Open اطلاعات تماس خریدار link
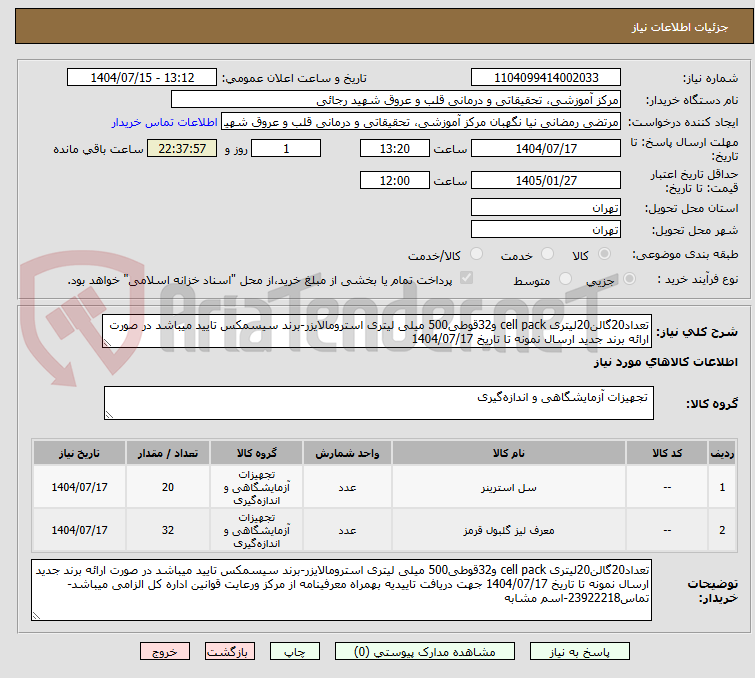The width and height of the screenshot is (755, 678). point(165,122)
